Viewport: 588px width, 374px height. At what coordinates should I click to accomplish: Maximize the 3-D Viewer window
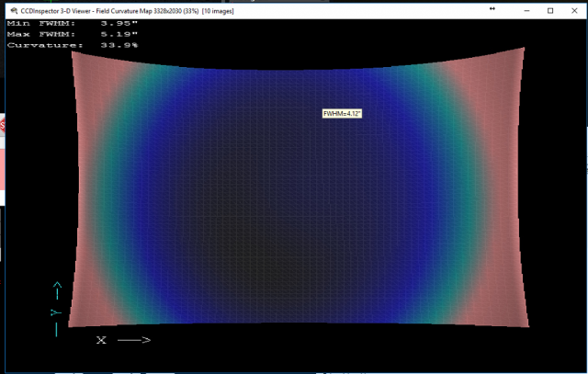click(x=550, y=11)
